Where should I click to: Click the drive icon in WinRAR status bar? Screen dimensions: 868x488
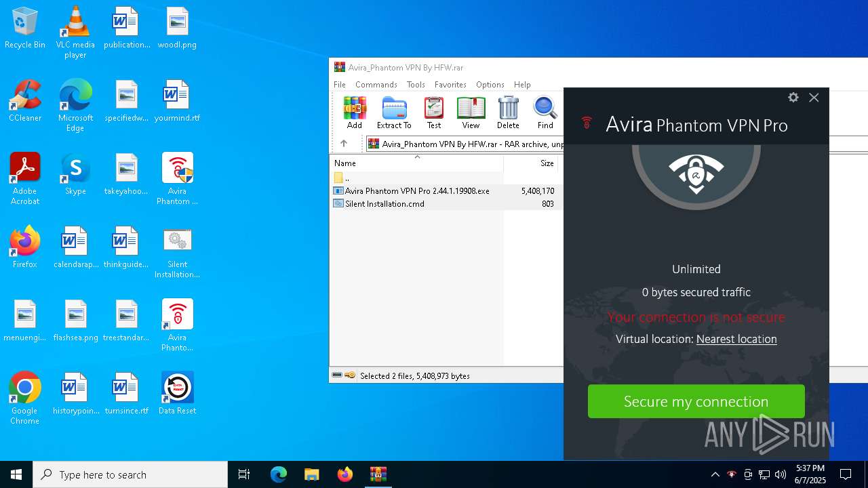(x=337, y=375)
